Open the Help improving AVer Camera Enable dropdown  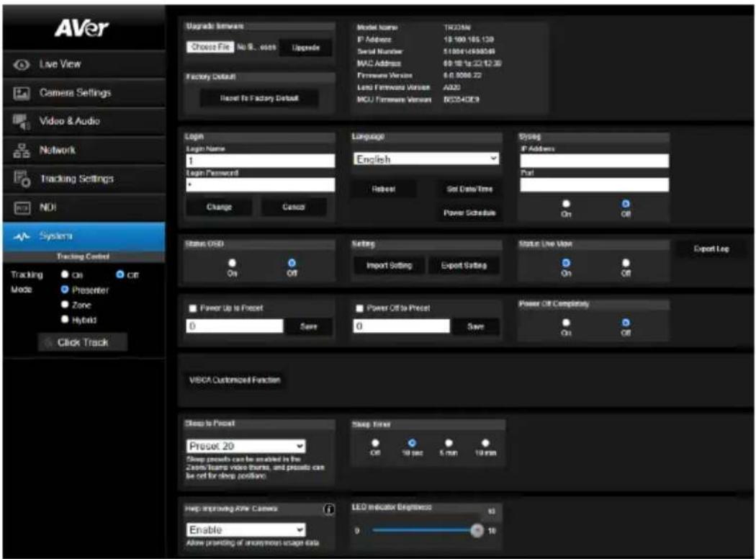coord(246,530)
